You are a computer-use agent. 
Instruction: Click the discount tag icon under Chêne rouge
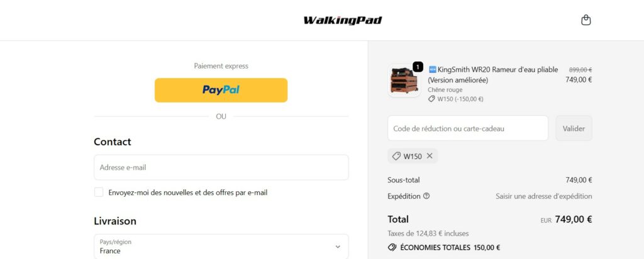click(x=431, y=99)
